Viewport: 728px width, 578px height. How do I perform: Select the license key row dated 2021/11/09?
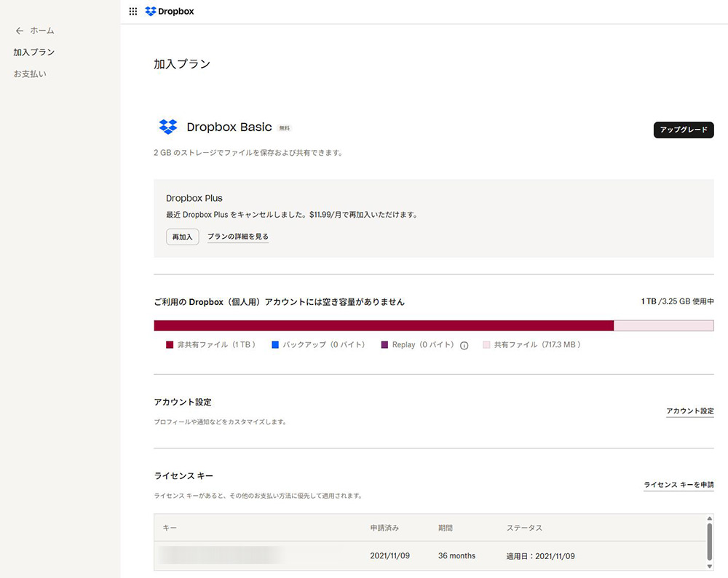(x=430, y=556)
